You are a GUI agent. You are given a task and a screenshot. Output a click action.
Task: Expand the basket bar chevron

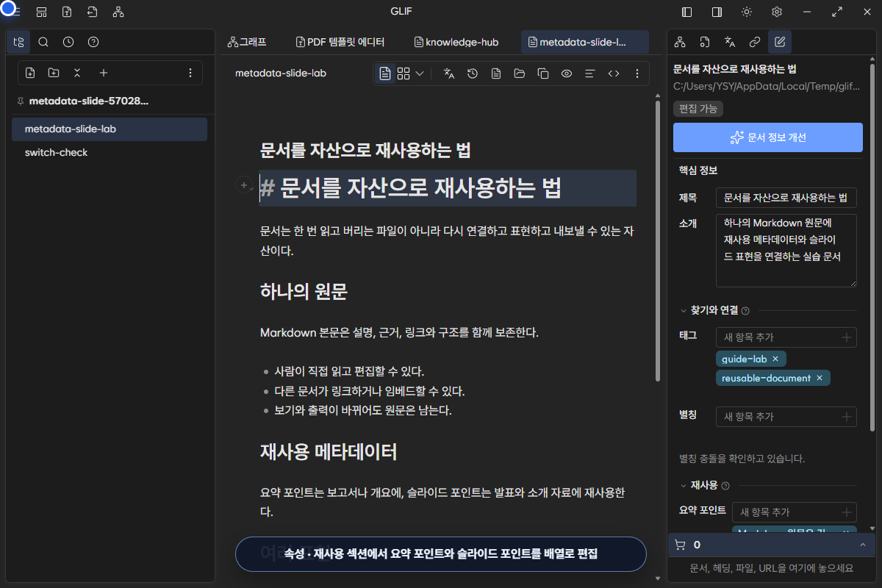[x=862, y=545]
